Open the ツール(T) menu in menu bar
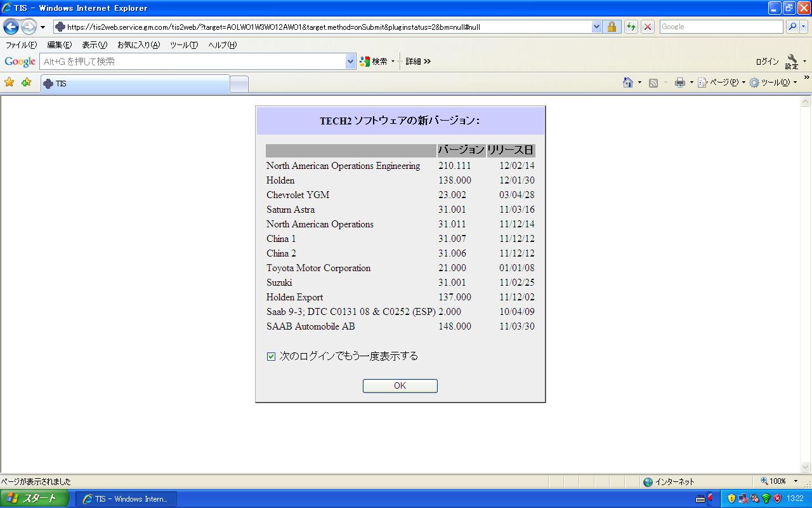The width and height of the screenshot is (812, 508). coord(184,45)
